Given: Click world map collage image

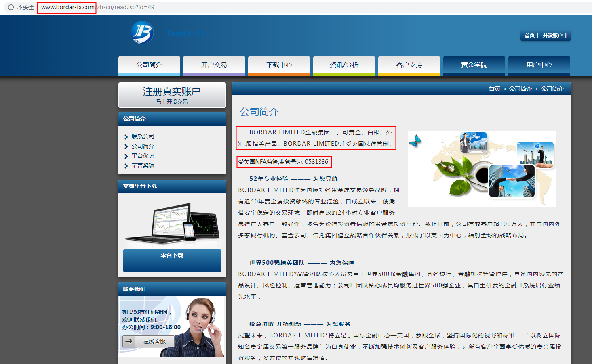Looking at the screenshot, I should pyautogui.click(x=482, y=168).
